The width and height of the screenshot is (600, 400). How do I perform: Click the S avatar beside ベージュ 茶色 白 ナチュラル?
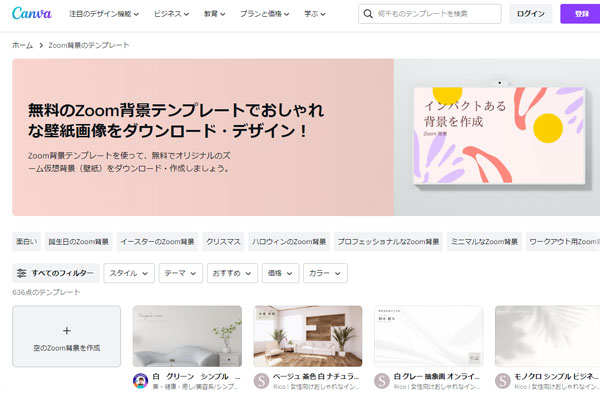coord(261,380)
